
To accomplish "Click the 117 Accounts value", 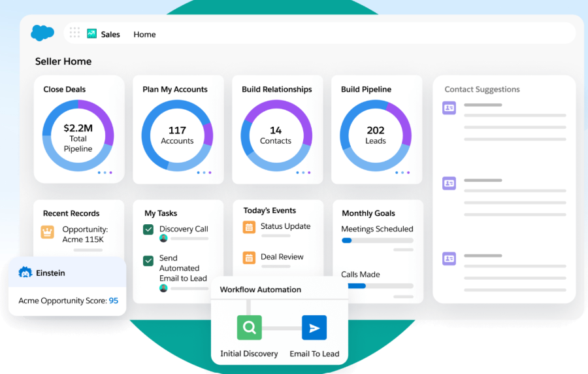I will 177,135.
